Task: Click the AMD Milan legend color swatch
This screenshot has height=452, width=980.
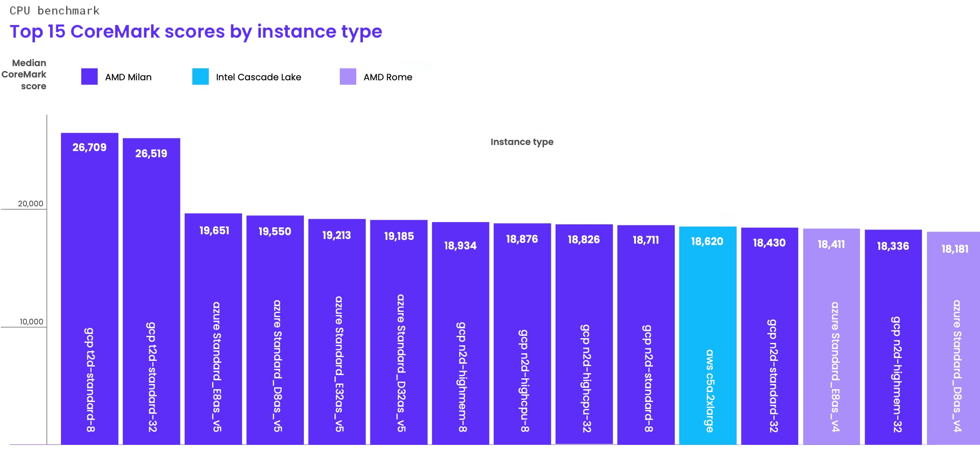Action: (89, 77)
